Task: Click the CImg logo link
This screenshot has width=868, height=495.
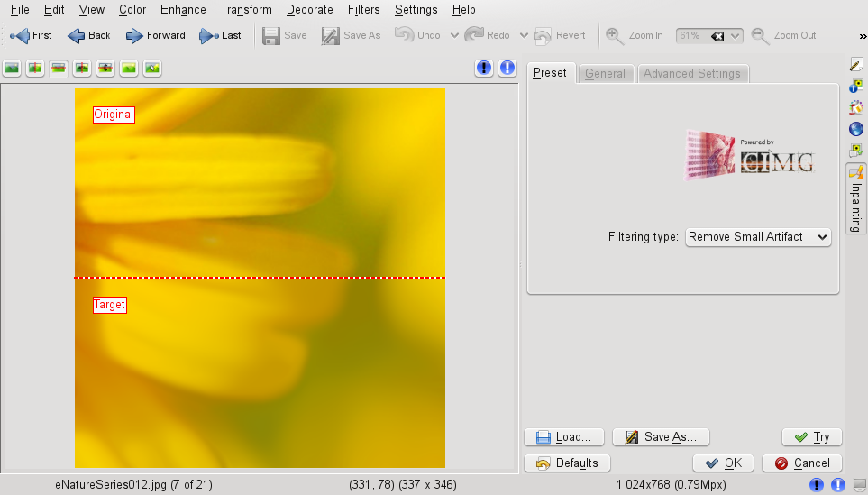Action: [x=750, y=155]
